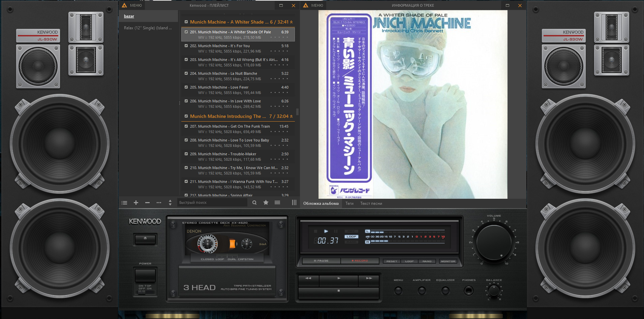The height and width of the screenshot is (319, 644).
Task: Toggle the LOOP button below the display
Action: tap(409, 261)
